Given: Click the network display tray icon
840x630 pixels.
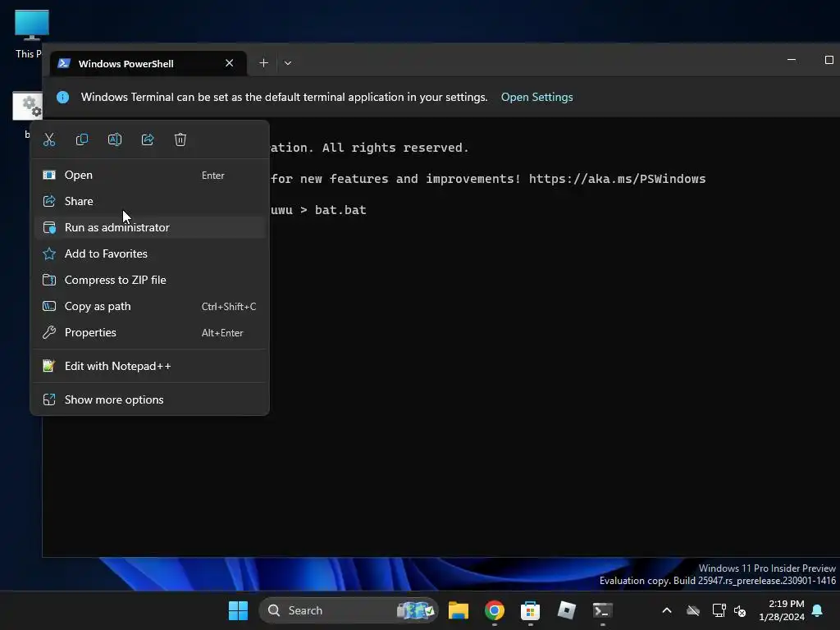Looking at the screenshot, I should click(x=719, y=610).
